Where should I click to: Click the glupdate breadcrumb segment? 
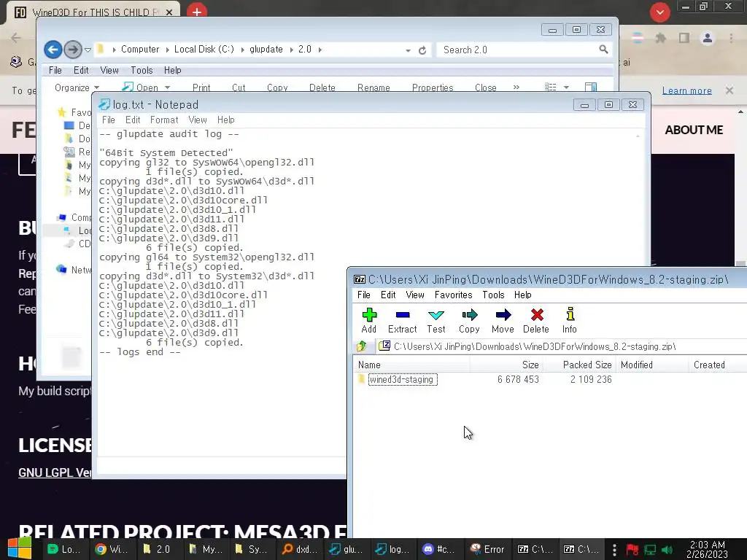coord(266,50)
